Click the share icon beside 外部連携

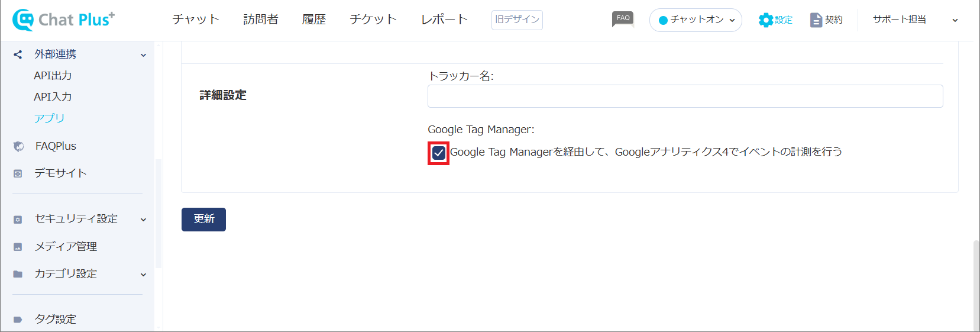tap(18, 54)
